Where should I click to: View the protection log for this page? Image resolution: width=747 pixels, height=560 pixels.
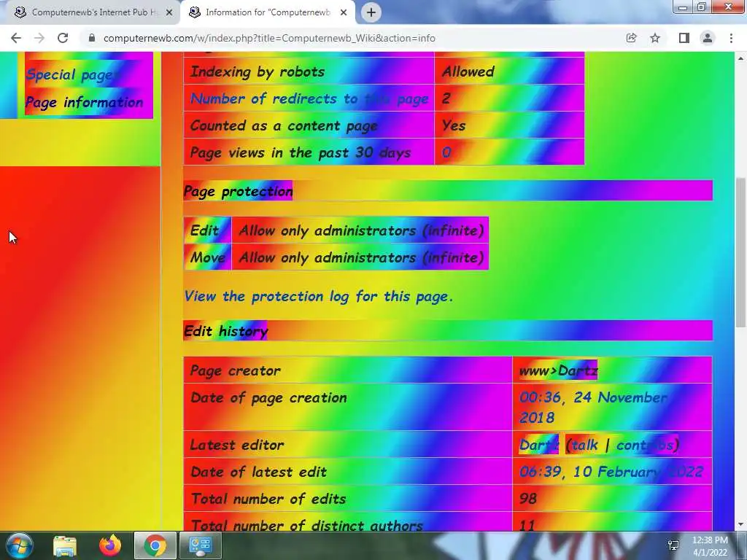[318, 296]
